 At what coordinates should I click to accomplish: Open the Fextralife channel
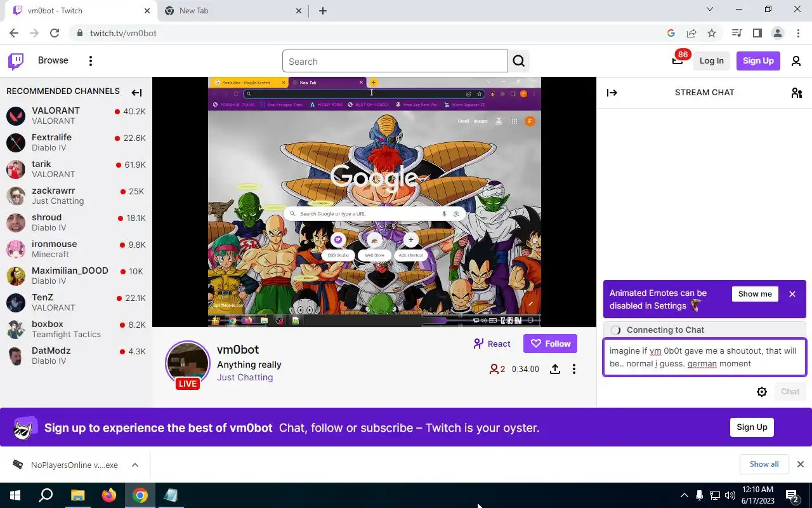point(76,142)
